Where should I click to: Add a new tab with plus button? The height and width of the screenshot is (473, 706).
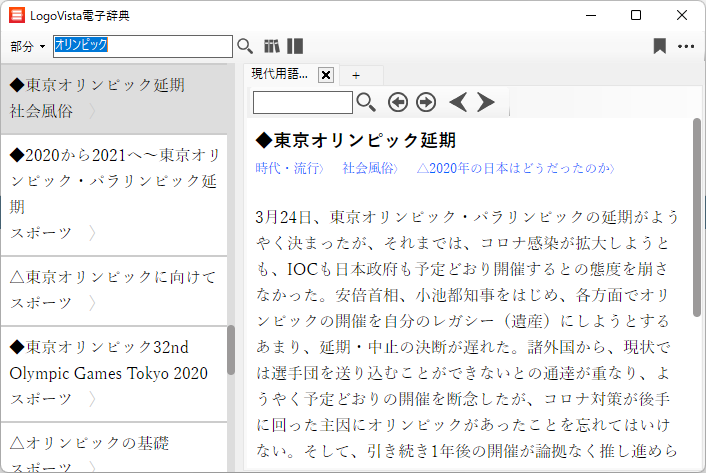tap(355, 75)
